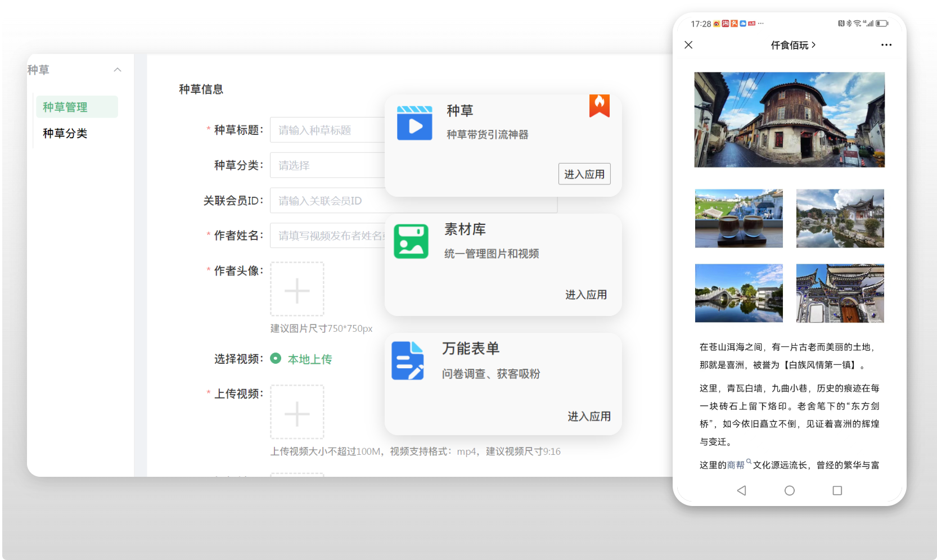
Task: Select the 本地上传 radio option
Action: pyautogui.click(x=276, y=359)
